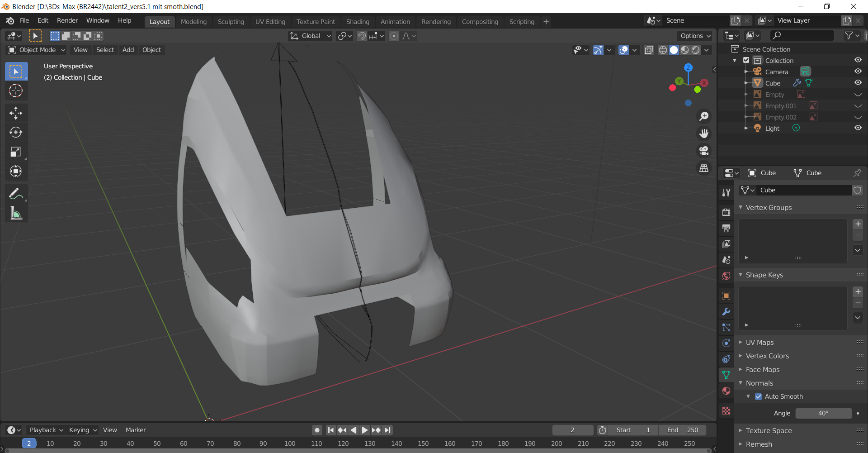Switch to the Sculpting workspace tab
The image size is (868, 453).
231,22
